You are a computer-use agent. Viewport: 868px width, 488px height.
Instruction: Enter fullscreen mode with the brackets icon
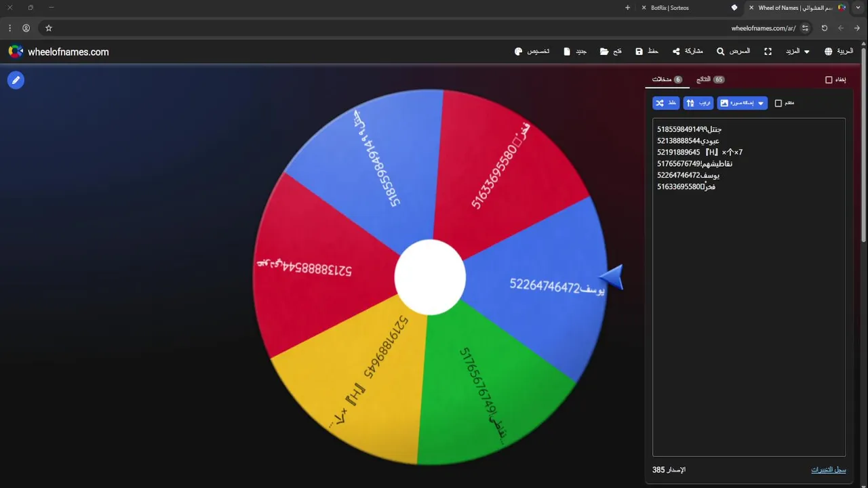click(768, 52)
